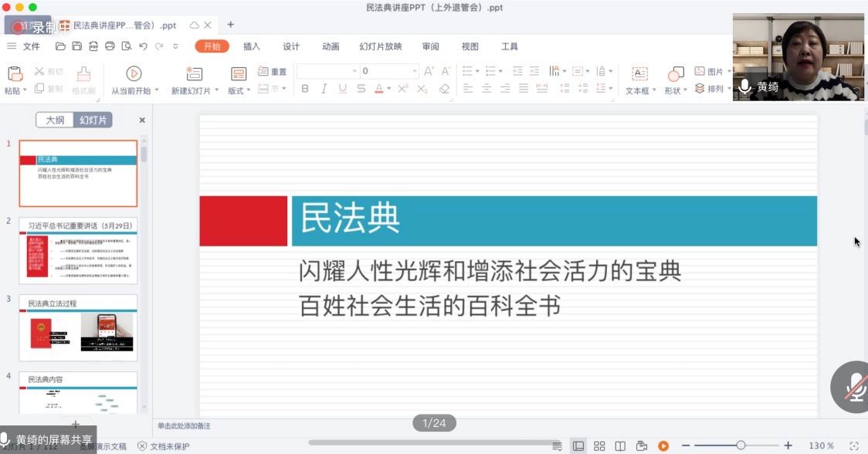
Task: Open the font name dropdown
Action: (354, 72)
